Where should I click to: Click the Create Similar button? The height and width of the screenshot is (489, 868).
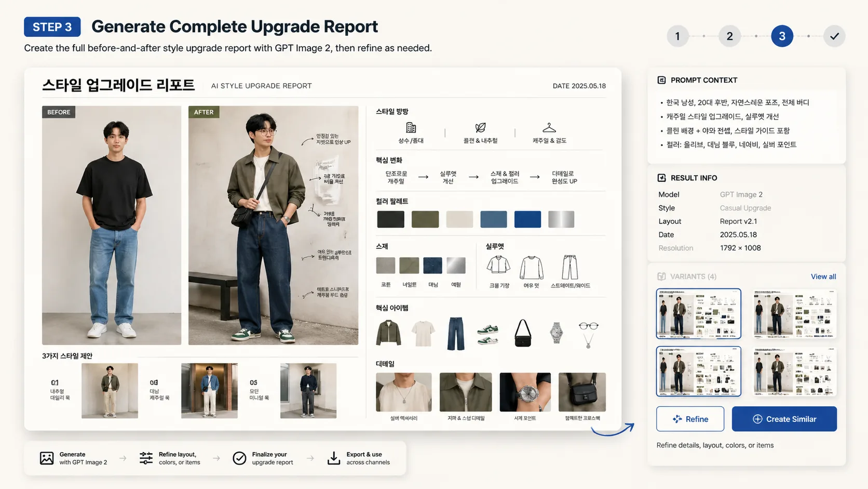click(784, 419)
